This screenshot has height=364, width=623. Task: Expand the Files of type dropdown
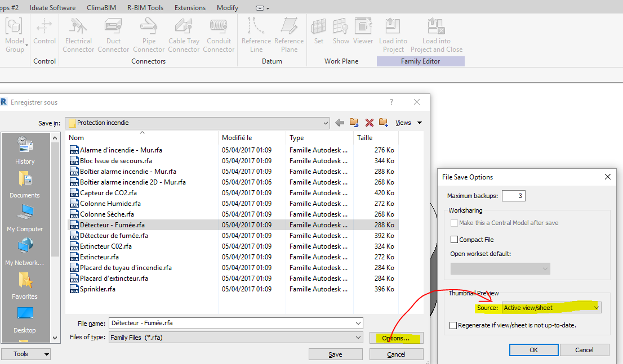coord(358,338)
